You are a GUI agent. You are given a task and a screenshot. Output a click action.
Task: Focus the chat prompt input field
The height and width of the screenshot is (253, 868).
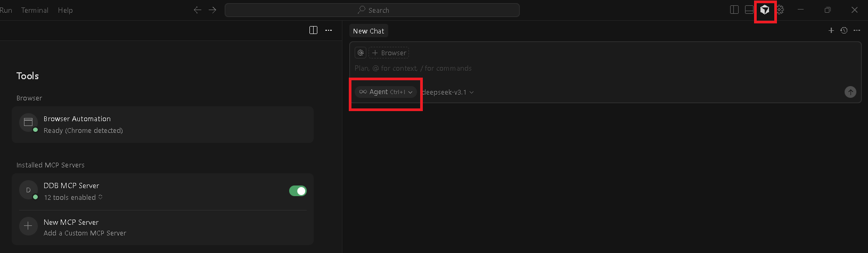tap(586, 69)
